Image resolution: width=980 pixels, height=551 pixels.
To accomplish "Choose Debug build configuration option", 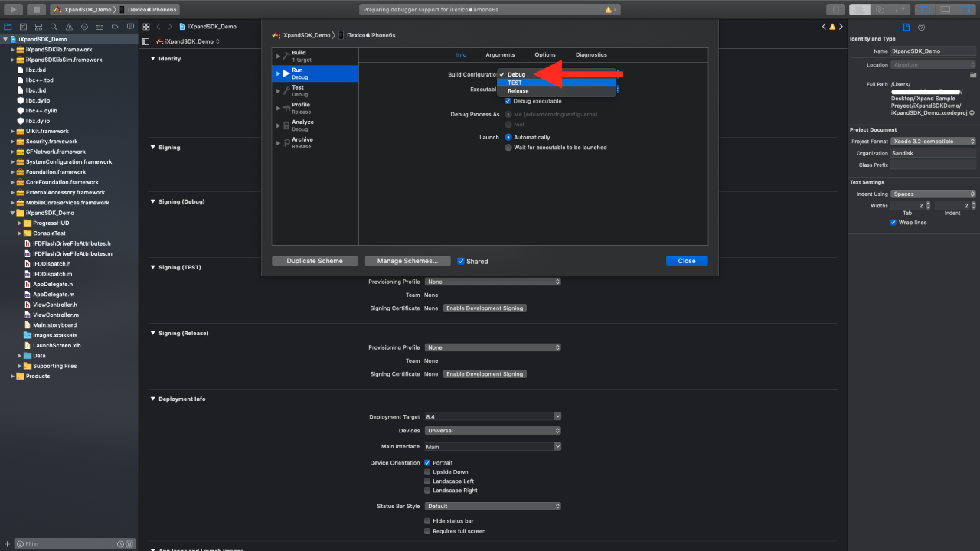I will (557, 74).
